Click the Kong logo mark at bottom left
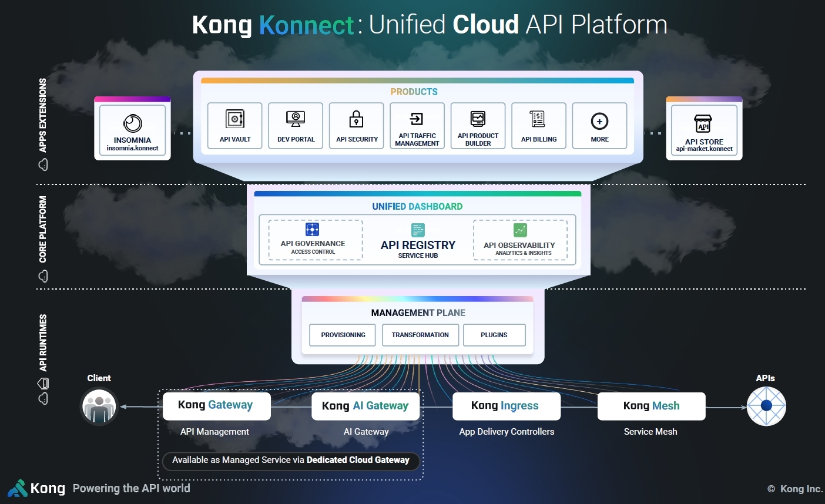825x504 pixels. tap(18, 488)
